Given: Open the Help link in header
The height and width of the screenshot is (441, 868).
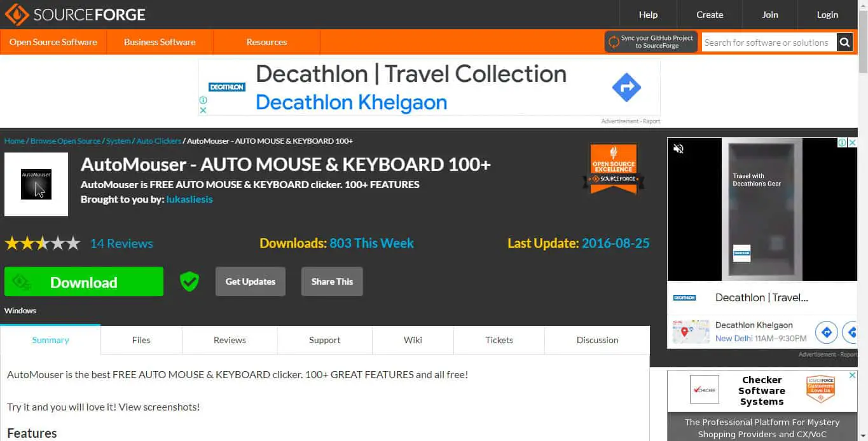Looking at the screenshot, I should coord(648,15).
